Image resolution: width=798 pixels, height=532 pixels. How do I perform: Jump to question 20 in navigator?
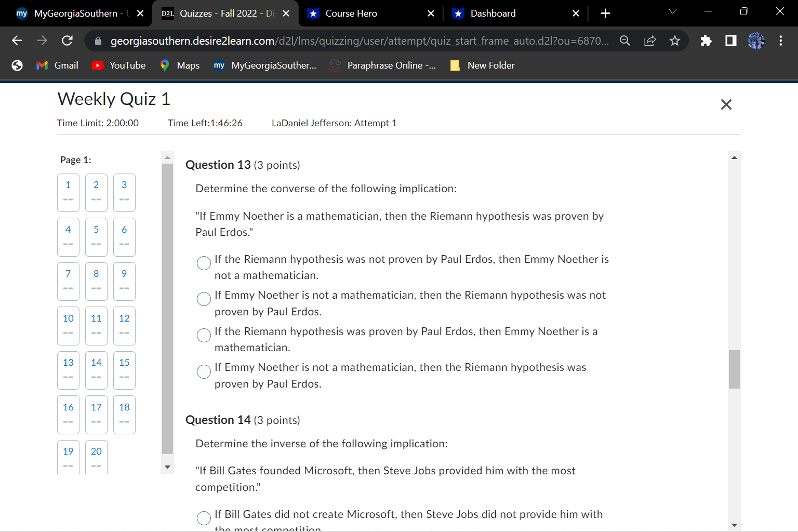coord(96,457)
